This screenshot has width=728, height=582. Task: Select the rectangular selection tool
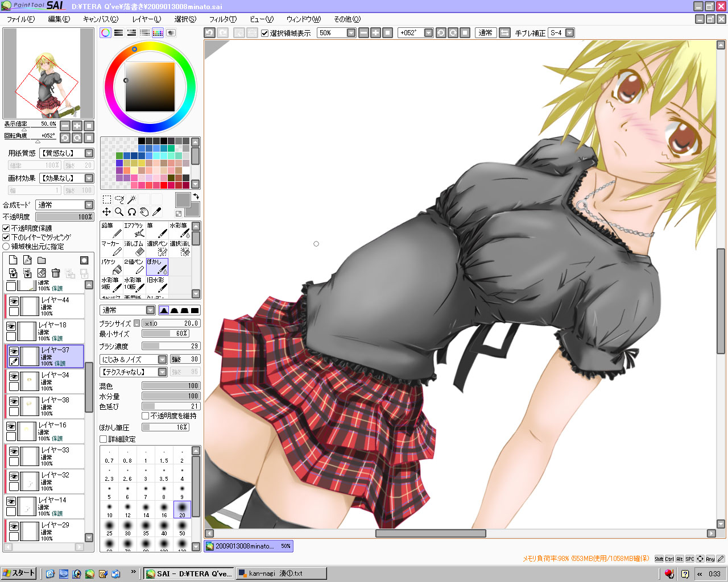(x=107, y=199)
